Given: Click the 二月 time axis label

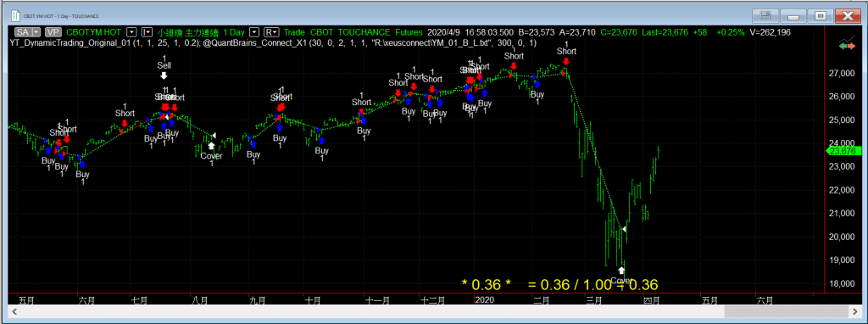Looking at the screenshot, I should pos(542,300).
